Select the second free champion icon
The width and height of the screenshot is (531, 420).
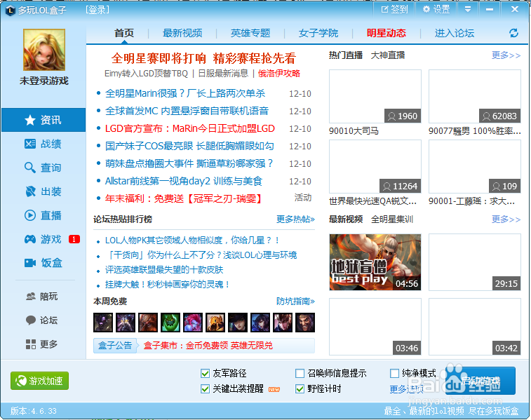tap(126, 323)
